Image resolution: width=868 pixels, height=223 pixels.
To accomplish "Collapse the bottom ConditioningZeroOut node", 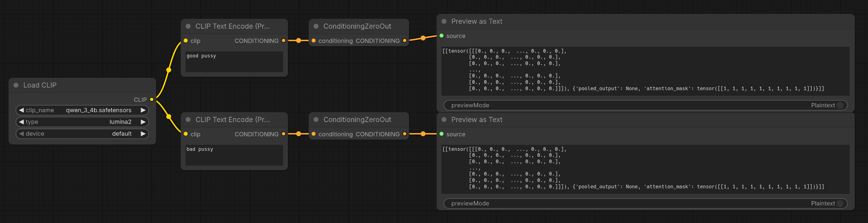I will coord(316,120).
